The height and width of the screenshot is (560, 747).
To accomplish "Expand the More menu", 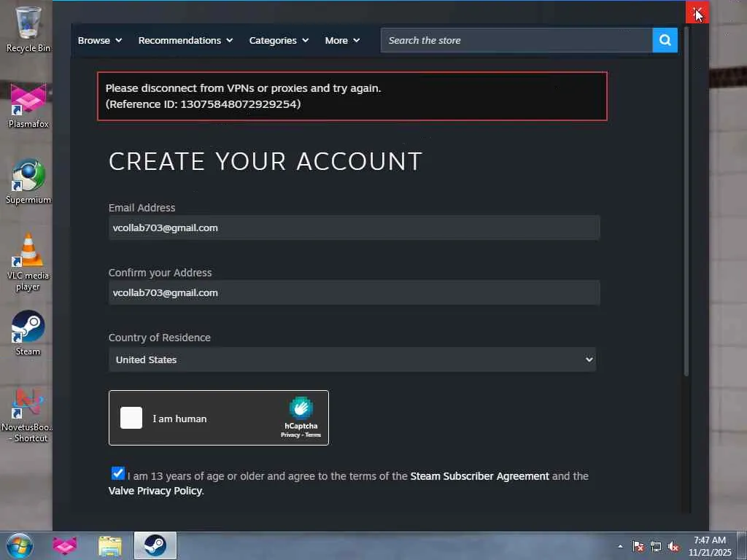I will [x=342, y=41].
